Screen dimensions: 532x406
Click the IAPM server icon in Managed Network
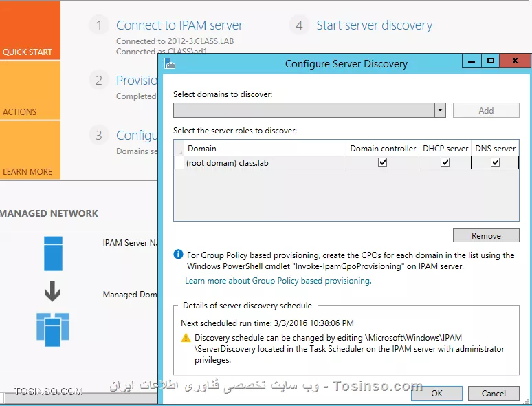click(x=53, y=253)
